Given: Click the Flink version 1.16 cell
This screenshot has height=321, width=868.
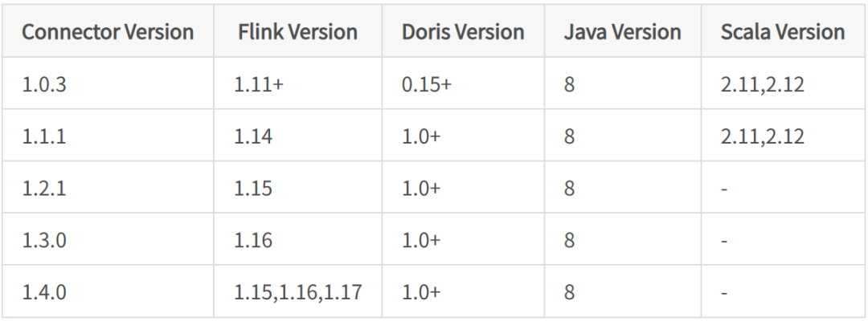Looking at the screenshot, I should coord(253,240).
